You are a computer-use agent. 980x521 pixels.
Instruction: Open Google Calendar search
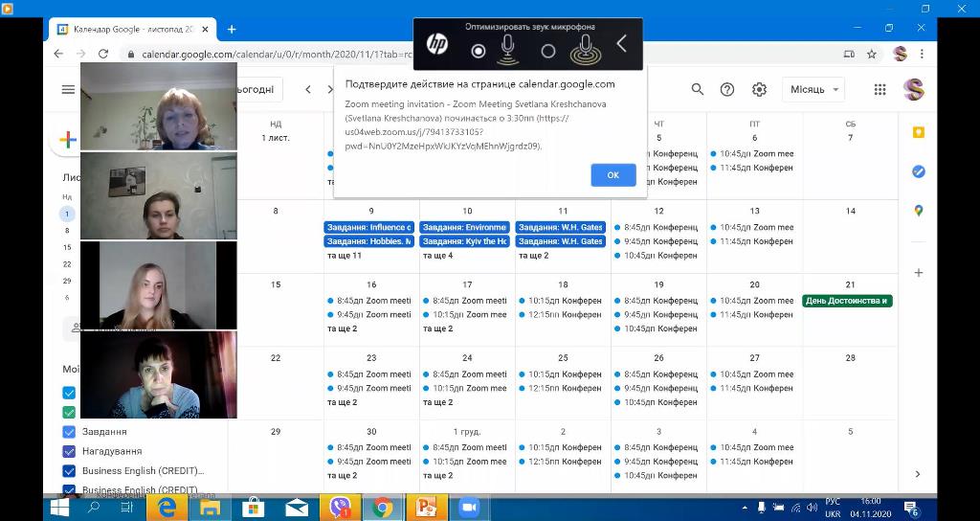pyautogui.click(x=698, y=89)
